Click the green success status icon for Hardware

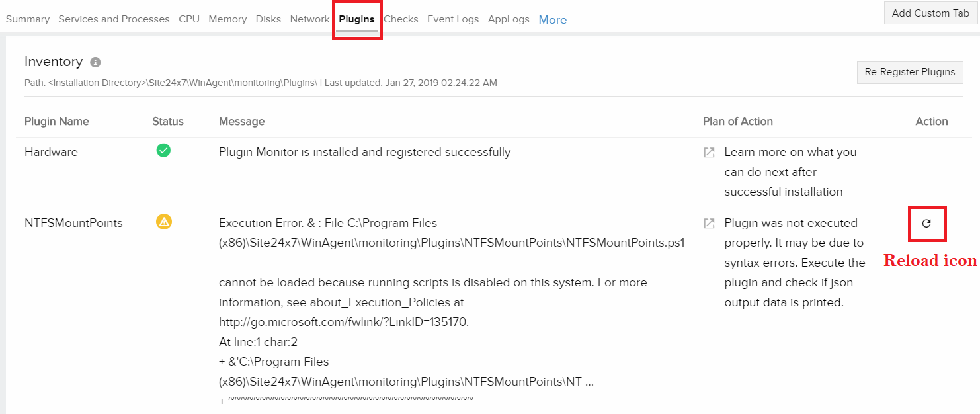163,151
